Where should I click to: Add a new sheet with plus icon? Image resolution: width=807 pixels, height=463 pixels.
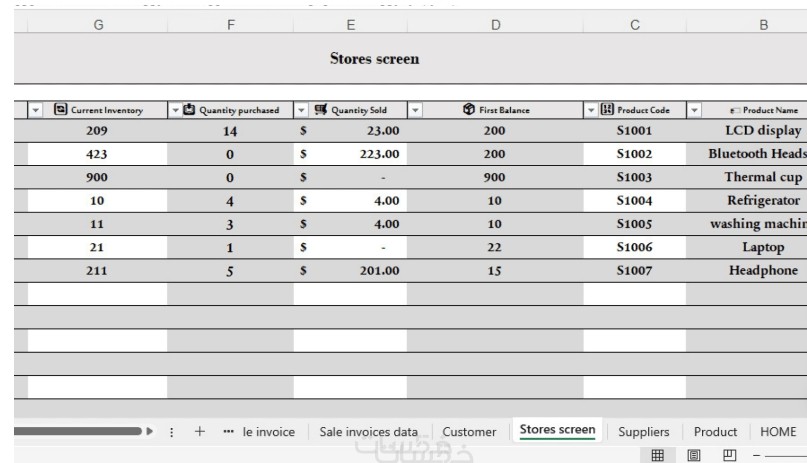click(x=200, y=432)
